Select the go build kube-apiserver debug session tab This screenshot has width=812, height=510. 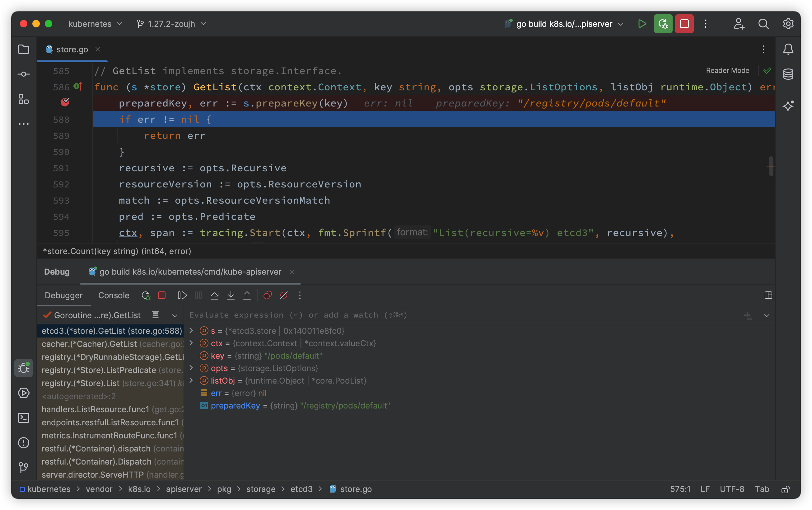190,272
